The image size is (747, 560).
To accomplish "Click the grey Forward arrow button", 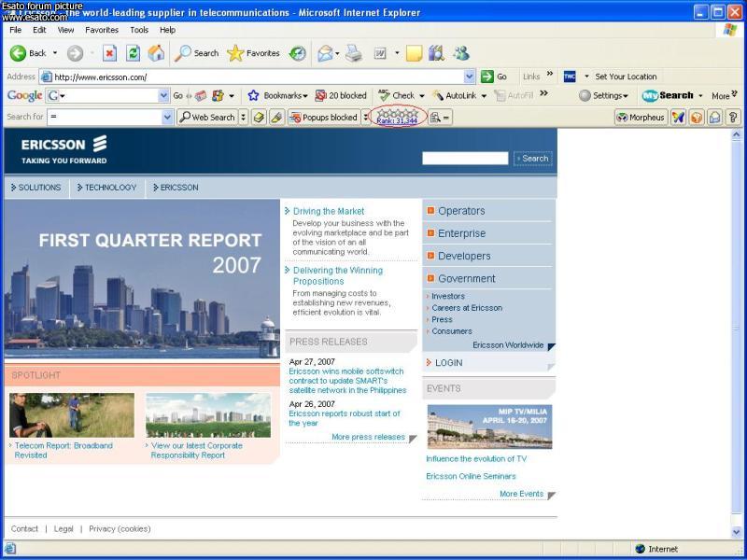I will 75,53.
